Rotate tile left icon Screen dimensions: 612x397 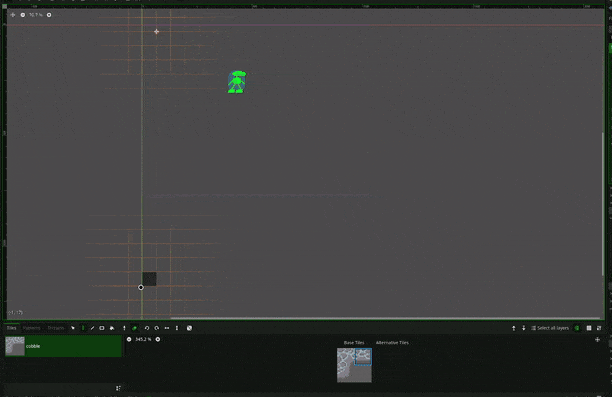(147, 328)
